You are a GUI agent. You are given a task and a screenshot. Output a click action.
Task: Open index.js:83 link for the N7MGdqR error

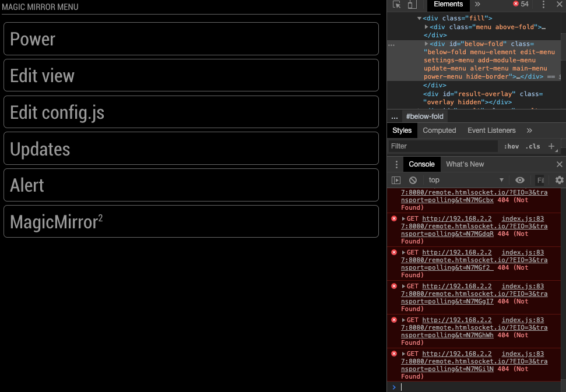tap(523, 218)
